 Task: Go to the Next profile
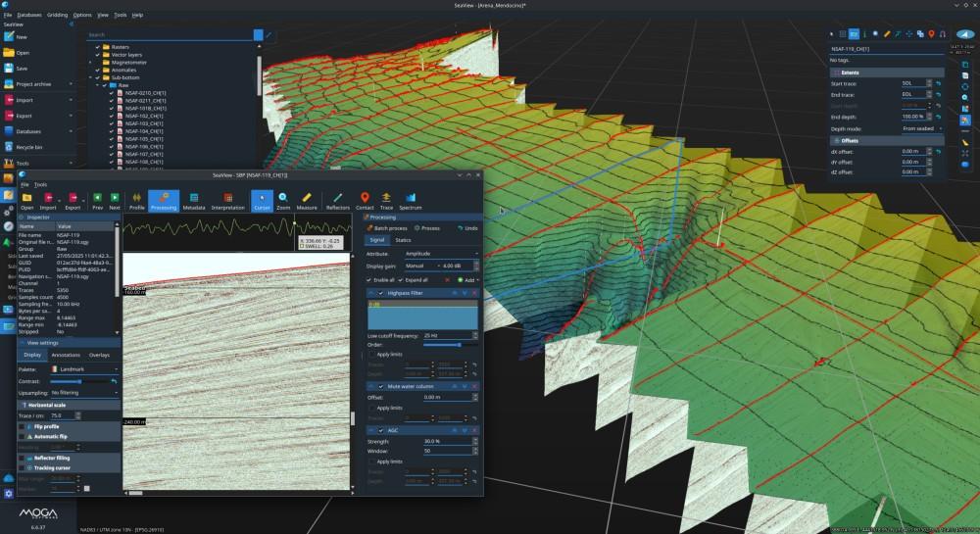click(115, 201)
